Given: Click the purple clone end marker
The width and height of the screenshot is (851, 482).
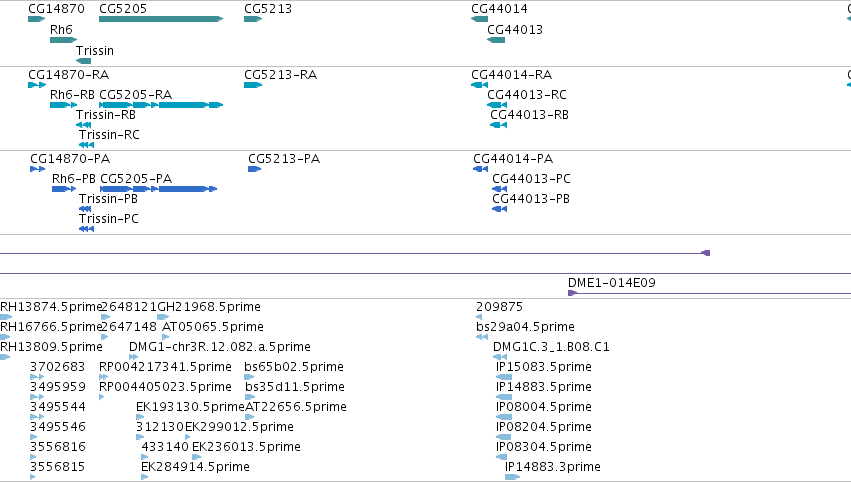Looking at the screenshot, I should click(706, 253).
